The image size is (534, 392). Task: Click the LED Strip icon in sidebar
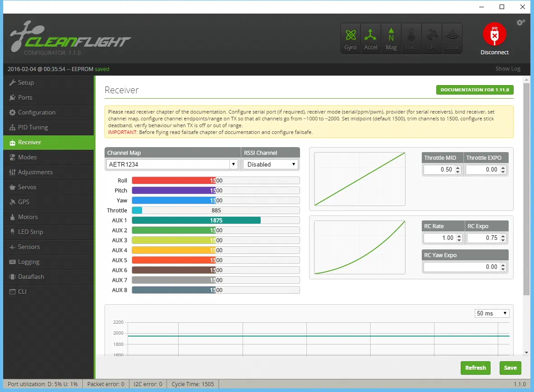[x=12, y=232]
